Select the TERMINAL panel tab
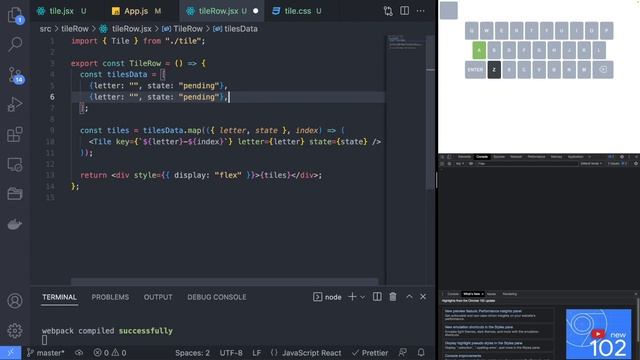Image resolution: width=640 pixels, height=360 pixels. tap(60, 297)
